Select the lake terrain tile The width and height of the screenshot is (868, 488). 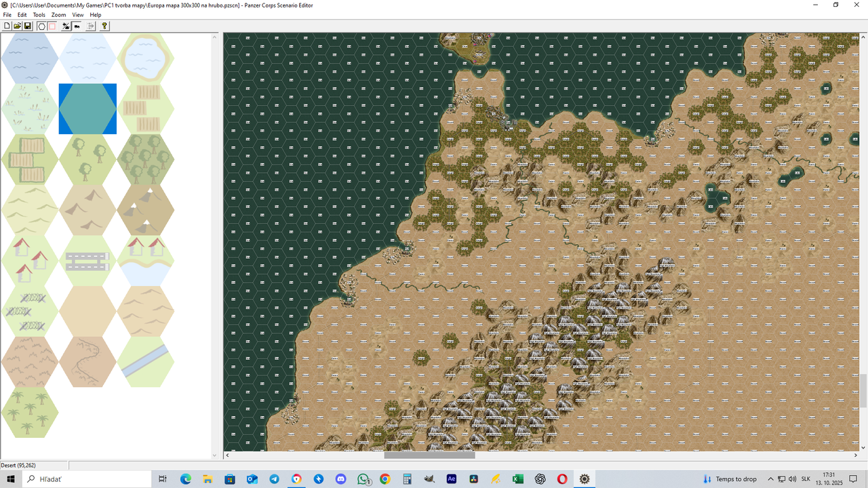click(x=146, y=58)
